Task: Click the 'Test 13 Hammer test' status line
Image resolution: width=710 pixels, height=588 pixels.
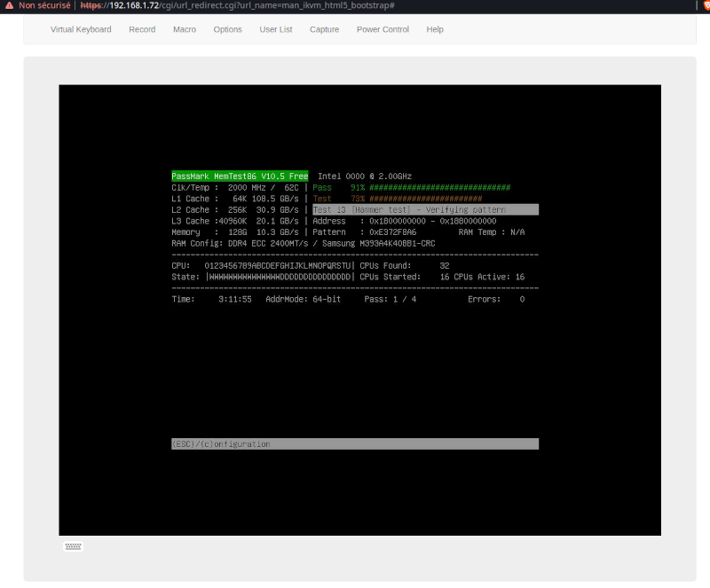Action: click(426, 209)
